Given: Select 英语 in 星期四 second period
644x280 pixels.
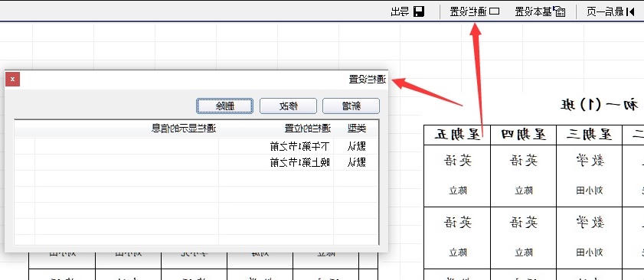Looking at the screenshot, I should [x=524, y=223].
